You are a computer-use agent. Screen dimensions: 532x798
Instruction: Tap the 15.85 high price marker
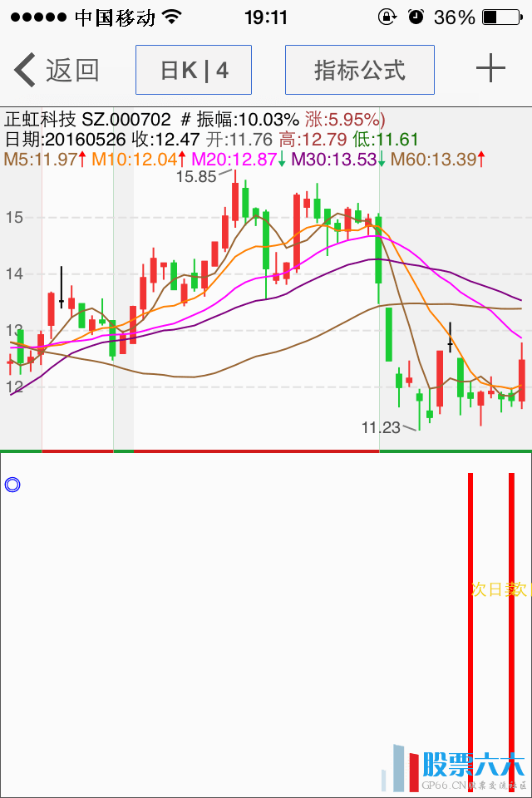point(196,176)
